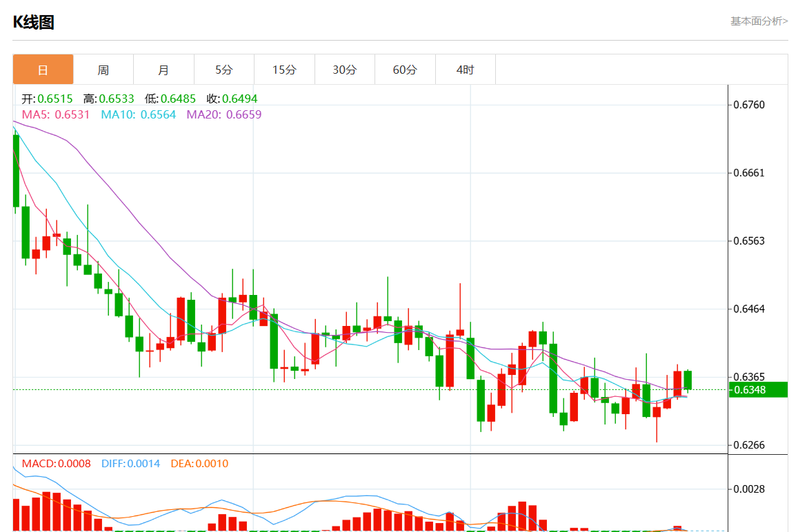Screen dimensions: 798x532
Task: Click the MA10: 0.6564 label
Action: point(139,114)
